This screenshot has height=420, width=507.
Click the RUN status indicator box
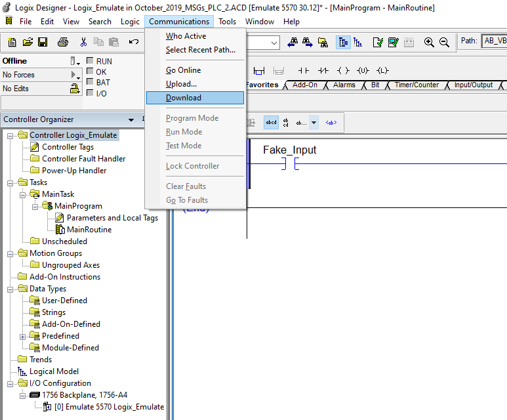pos(91,60)
